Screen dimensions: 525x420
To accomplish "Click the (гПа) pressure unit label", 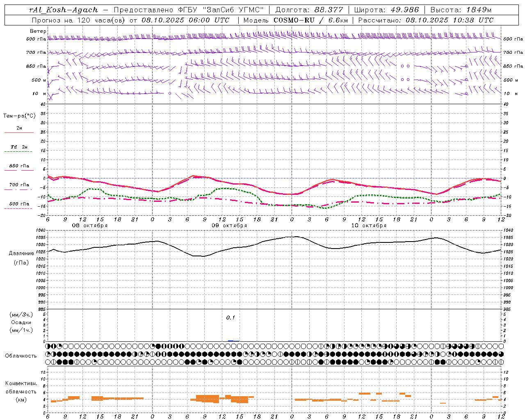I will (21, 262).
